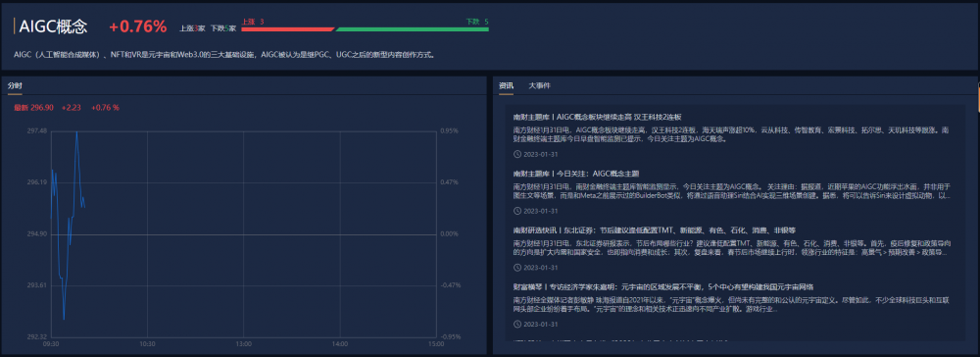
Task: Select the 资讯 tab
Action: [x=506, y=85]
